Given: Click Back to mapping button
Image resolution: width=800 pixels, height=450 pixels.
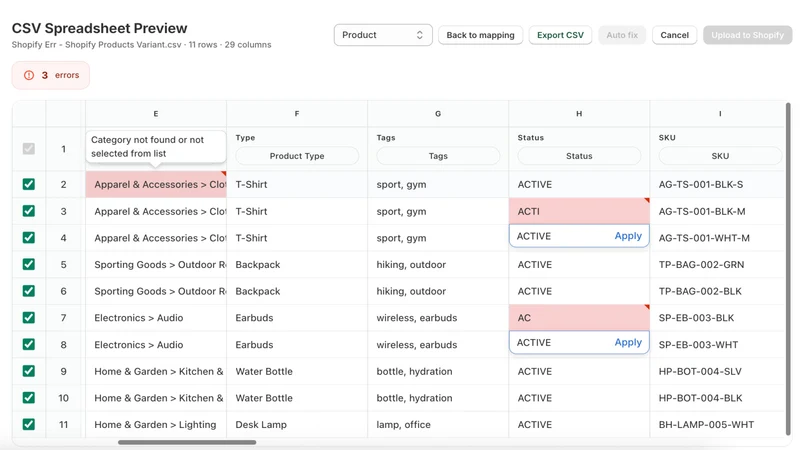Looking at the screenshot, I should click(480, 35).
